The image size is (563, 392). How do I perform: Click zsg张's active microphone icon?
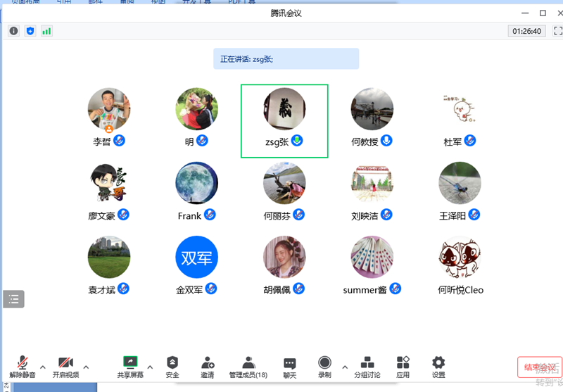point(297,140)
